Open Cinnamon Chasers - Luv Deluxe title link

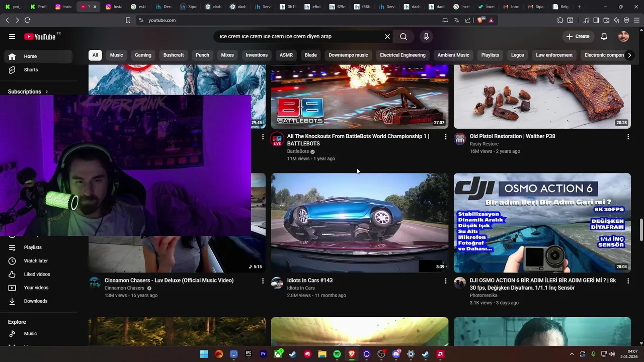coord(169,281)
